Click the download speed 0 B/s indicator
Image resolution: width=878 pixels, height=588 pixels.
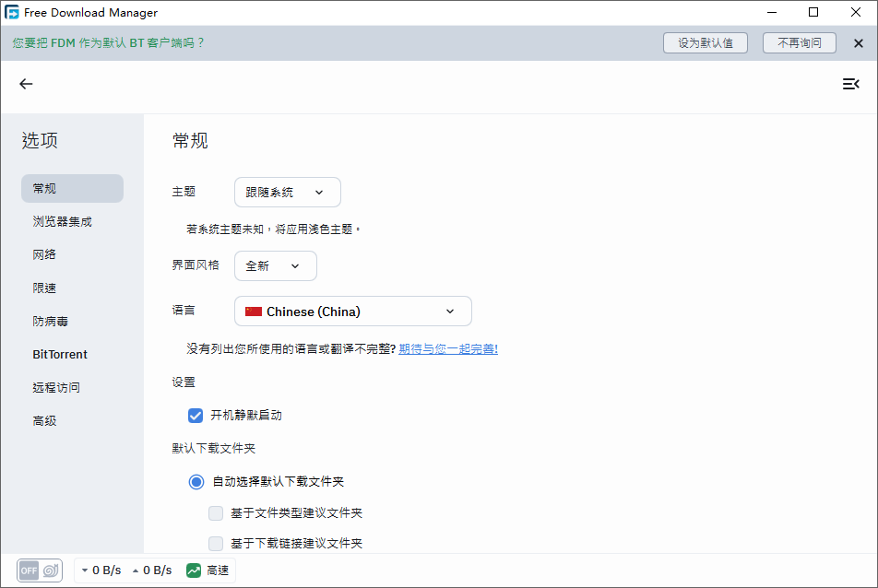(100, 570)
